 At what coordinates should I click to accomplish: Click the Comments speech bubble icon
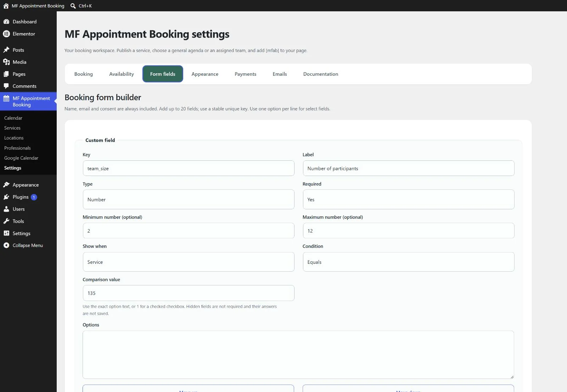point(6,86)
